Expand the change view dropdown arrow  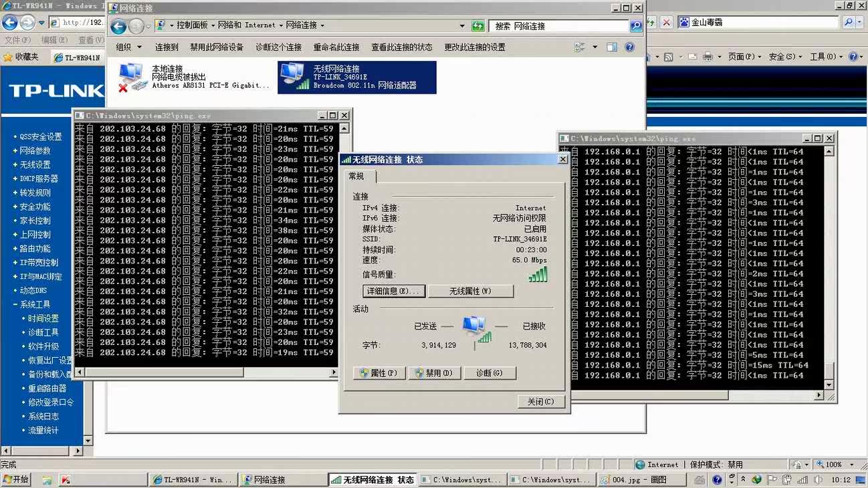(595, 47)
